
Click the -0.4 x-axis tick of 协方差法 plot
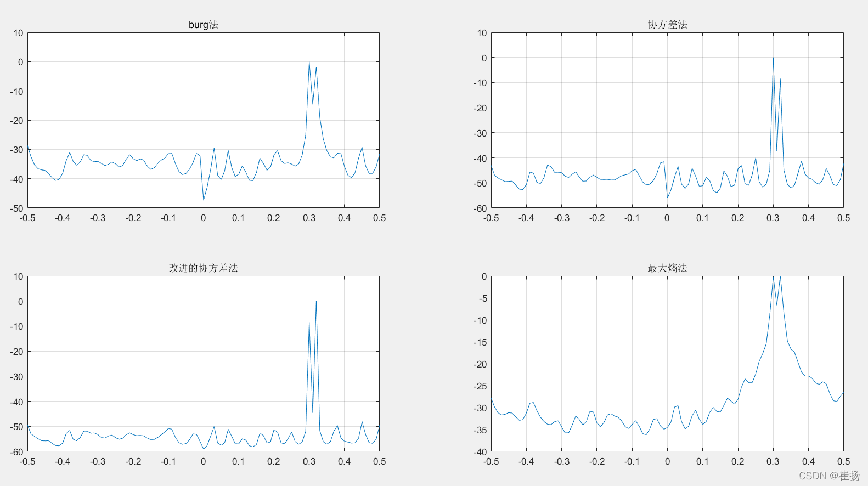(526, 218)
